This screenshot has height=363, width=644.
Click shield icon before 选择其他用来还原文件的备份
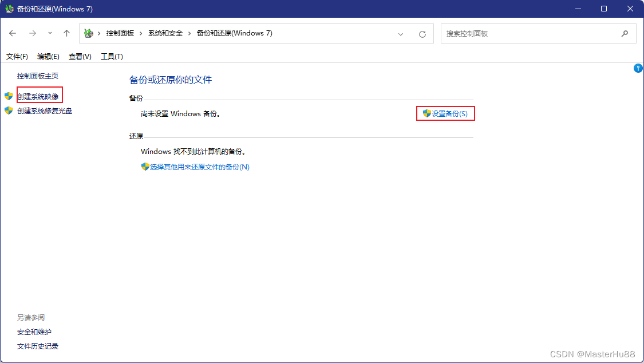[x=145, y=166]
